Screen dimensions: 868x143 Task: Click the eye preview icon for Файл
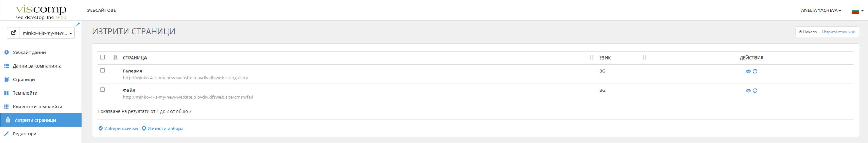point(748,91)
